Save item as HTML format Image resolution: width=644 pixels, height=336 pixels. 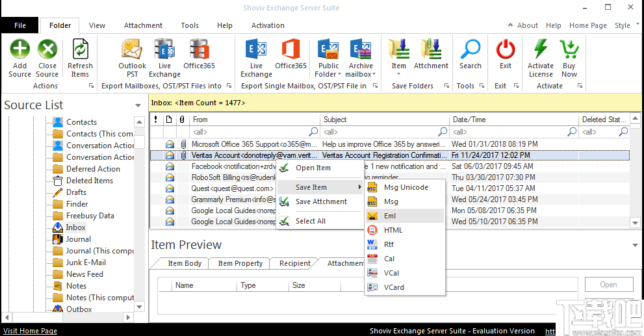405,230
